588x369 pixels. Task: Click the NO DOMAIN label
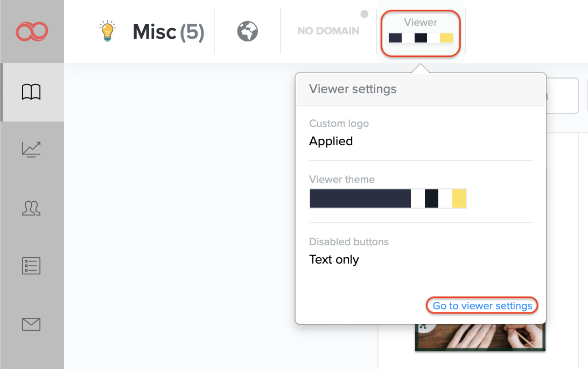click(x=328, y=31)
